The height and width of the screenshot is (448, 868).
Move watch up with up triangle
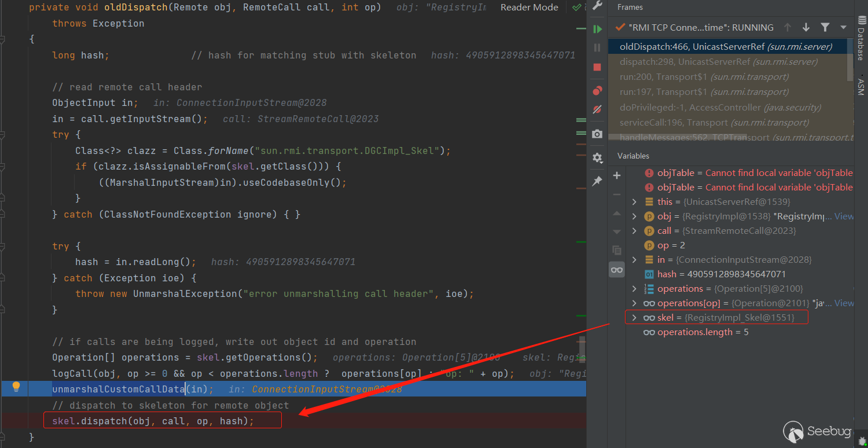pos(617,214)
